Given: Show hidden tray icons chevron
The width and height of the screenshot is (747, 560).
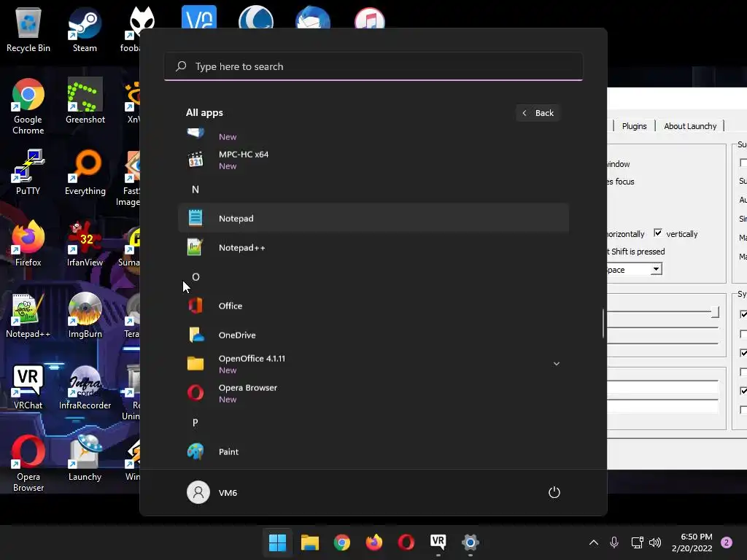Looking at the screenshot, I should [594, 542].
